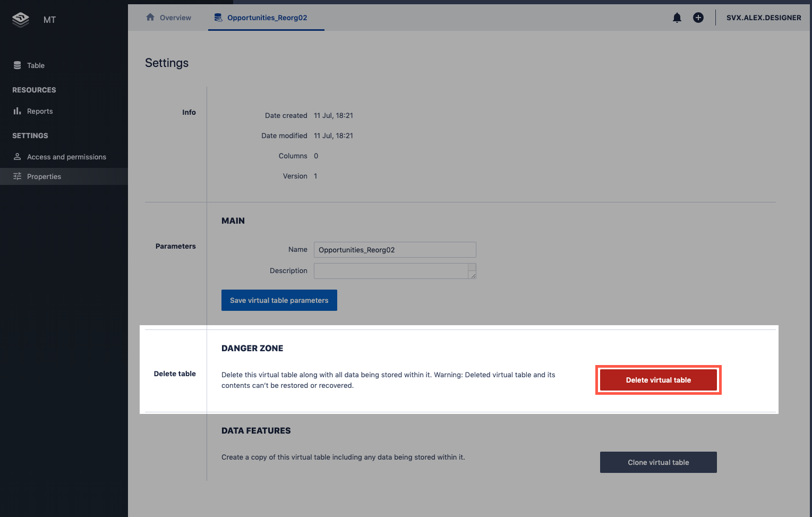
Task: Focus the Name input field
Action: click(x=395, y=250)
